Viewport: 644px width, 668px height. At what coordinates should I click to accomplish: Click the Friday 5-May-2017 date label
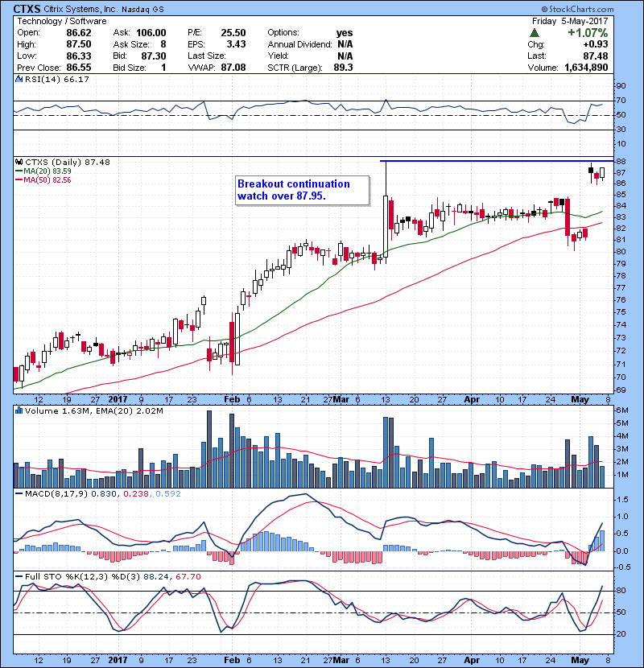570,21
